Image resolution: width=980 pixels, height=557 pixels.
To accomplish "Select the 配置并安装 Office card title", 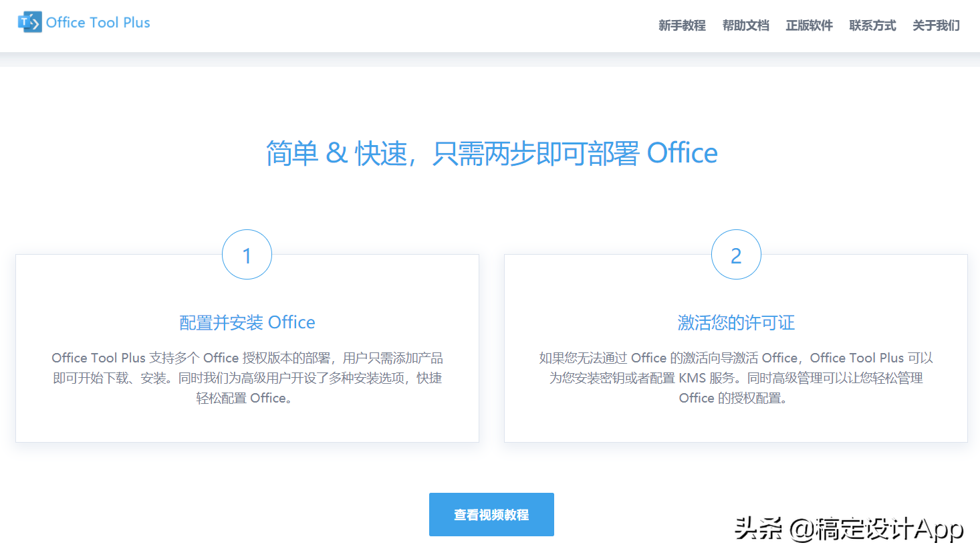I will (x=247, y=322).
